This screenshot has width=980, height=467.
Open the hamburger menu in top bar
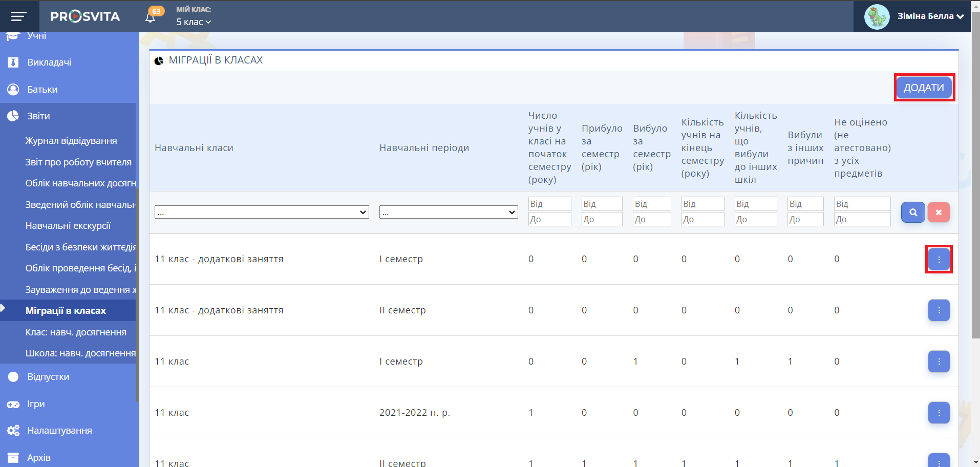19,16
